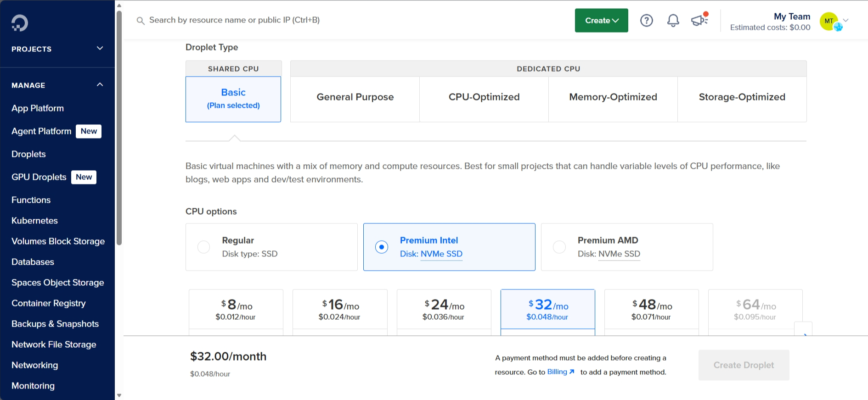
Task: Switch to General Purpose droplet type
Action: pos(355,99)
